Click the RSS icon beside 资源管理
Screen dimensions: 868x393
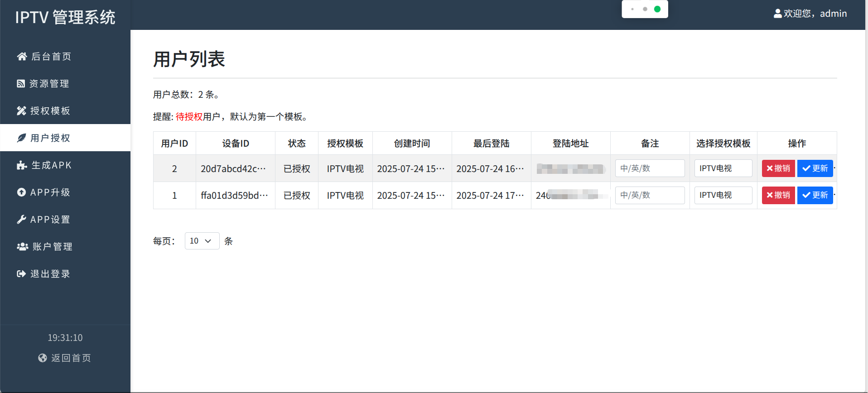point(21,83)
